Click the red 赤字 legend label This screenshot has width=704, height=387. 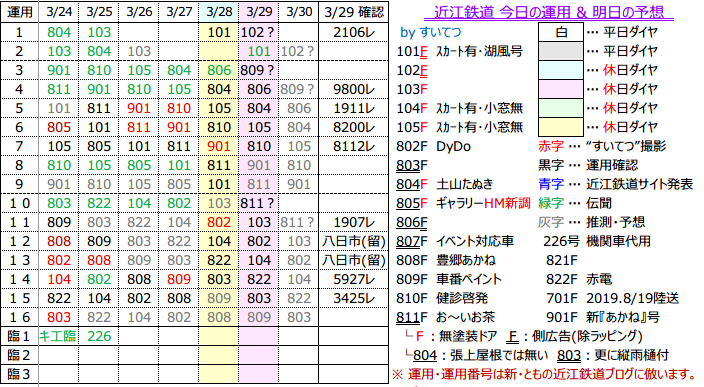pos(551,146)
